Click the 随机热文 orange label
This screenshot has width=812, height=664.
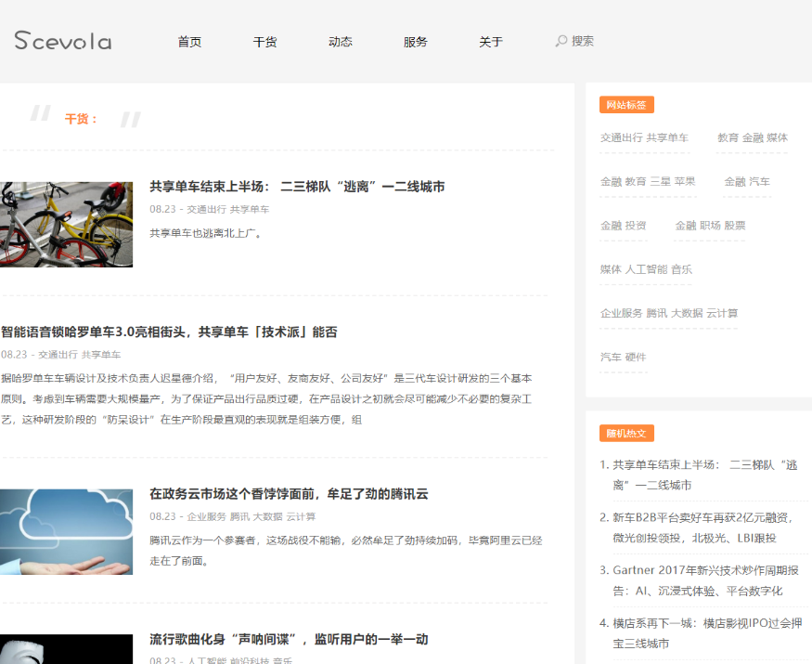[626, 434]
